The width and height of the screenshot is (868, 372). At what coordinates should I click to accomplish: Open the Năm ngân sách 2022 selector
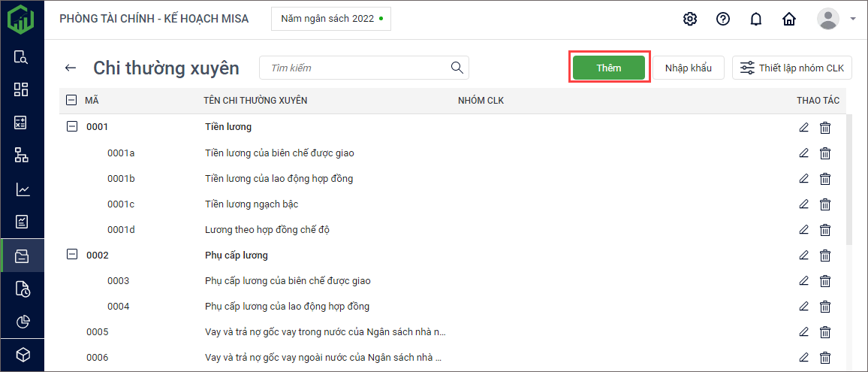(330, 19)
